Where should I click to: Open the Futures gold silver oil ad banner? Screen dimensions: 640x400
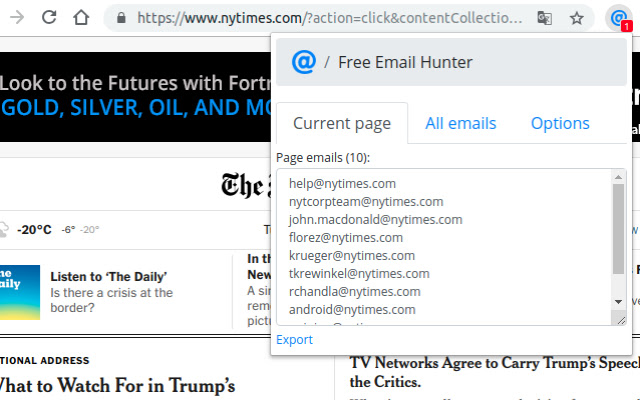pyautogui.click(x=136, y=97)
